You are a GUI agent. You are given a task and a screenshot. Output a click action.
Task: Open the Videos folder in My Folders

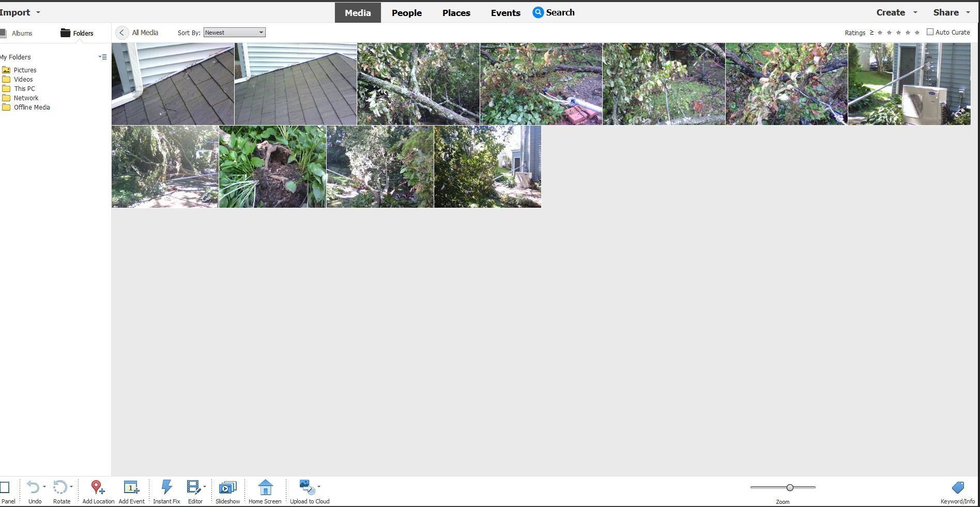coord(23,79)
